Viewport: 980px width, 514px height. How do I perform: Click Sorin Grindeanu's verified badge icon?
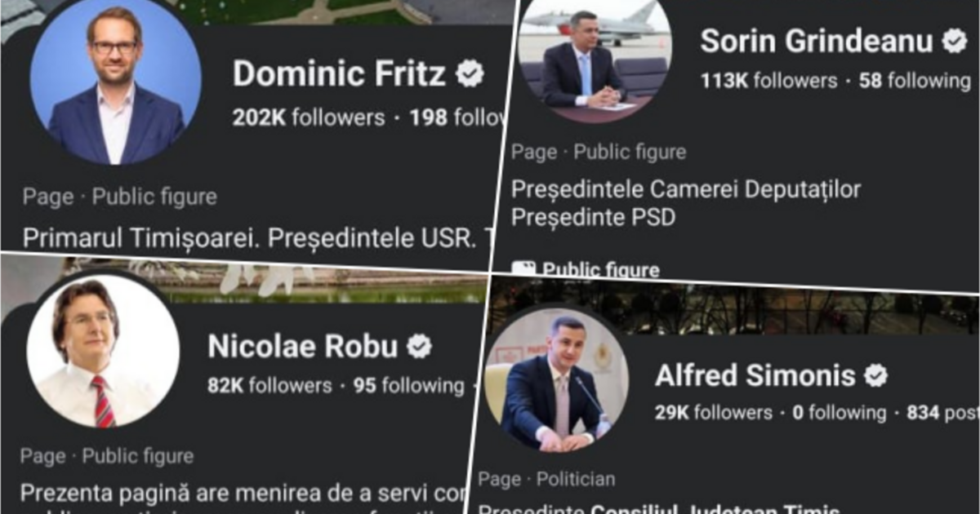954,41
